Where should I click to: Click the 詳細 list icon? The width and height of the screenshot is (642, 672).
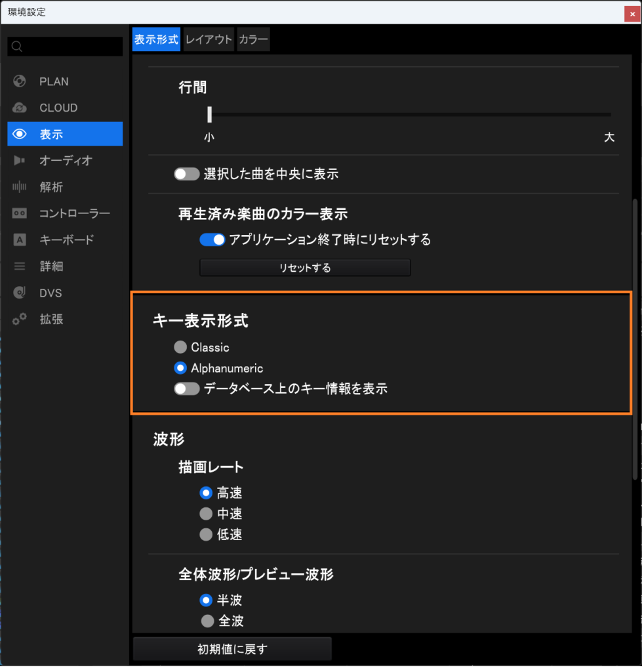[x=20, y=266]
